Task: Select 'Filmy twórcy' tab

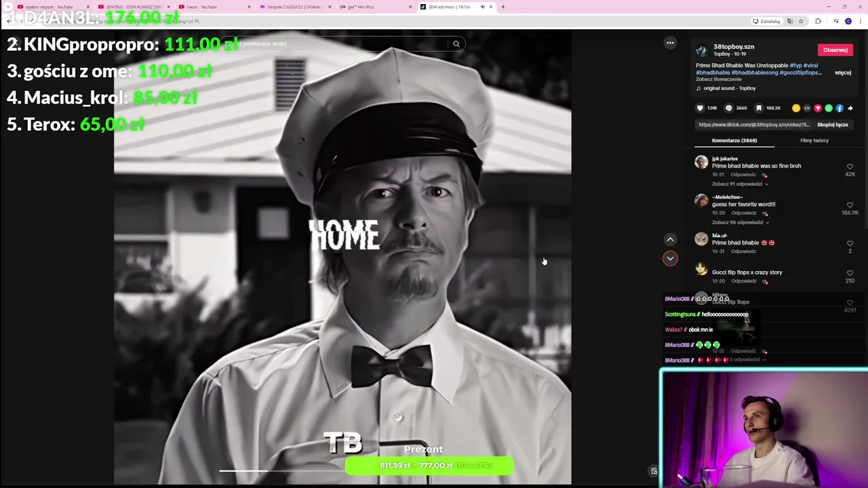Action: point(814,140)
